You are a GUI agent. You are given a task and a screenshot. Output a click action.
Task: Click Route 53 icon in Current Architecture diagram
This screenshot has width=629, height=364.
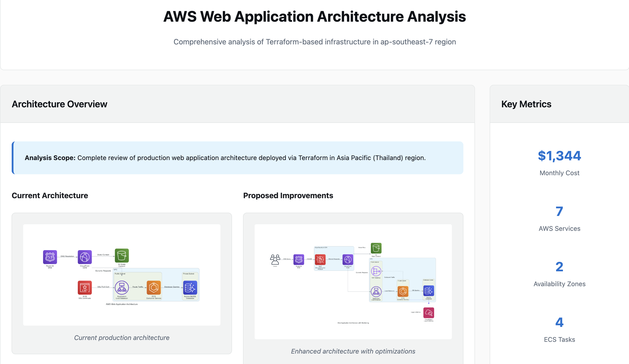coord(50,257)
